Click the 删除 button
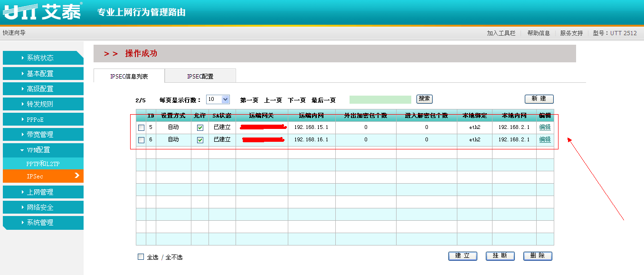Viewport: 644px width, 275px height. coord(538,256)
